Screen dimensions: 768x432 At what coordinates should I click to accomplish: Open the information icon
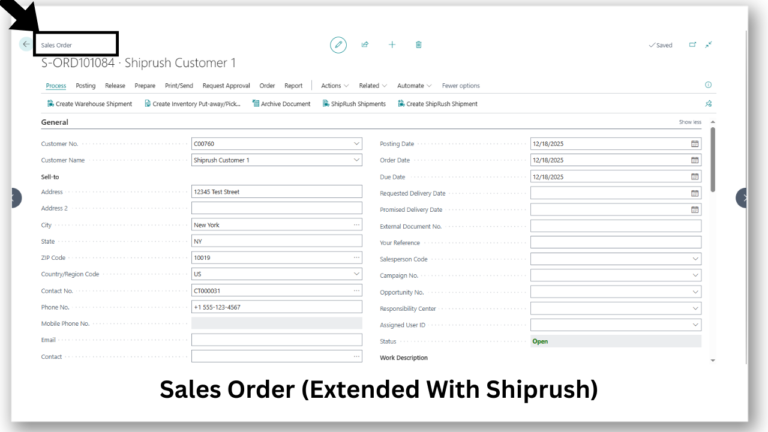(x=708, y=85)
